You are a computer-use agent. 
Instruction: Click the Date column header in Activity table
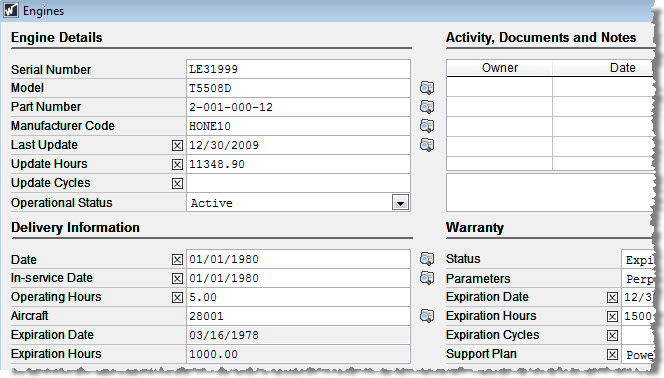tap(603, 68)
